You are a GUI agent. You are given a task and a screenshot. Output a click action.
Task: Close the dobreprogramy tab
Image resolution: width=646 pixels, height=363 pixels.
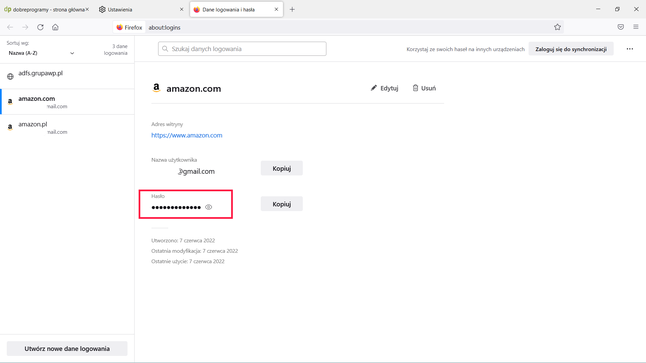tap(87, 9)
